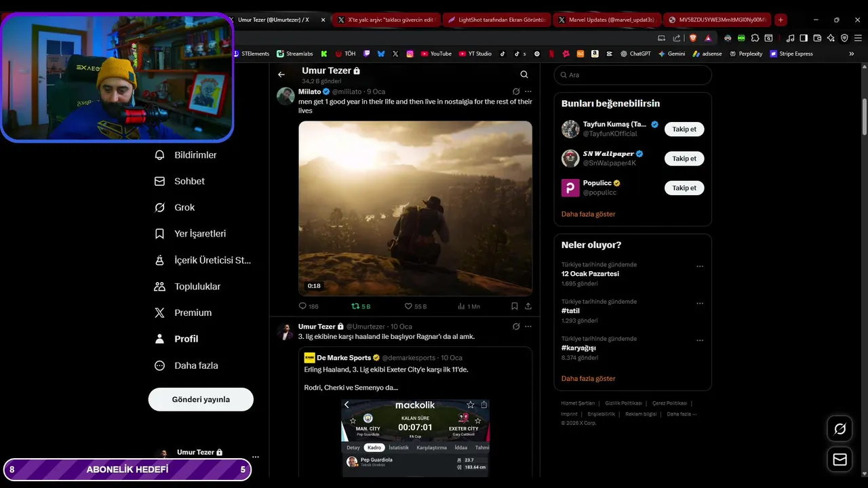Open options for #tatil trend

coord(700,304)
